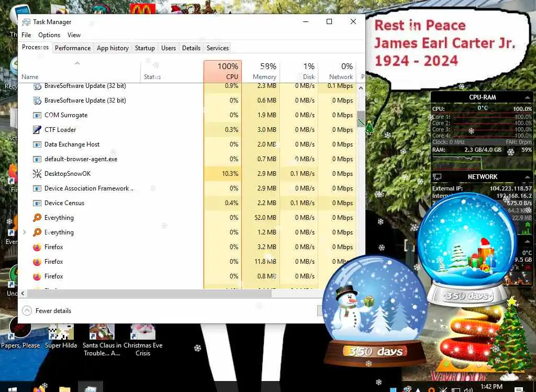This screenshot has height=392, width=536.
Task: Select the Processes tab
Action: [35, 47]
